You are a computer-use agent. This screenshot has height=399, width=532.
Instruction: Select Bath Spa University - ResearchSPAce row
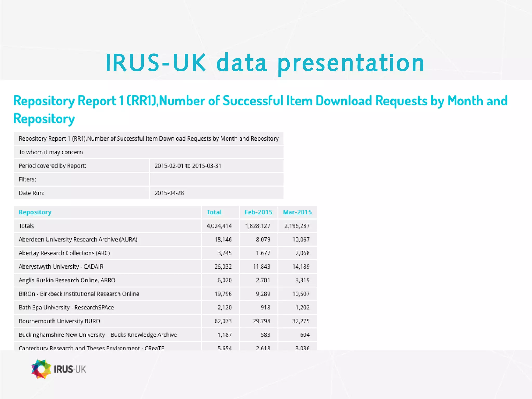165,307
